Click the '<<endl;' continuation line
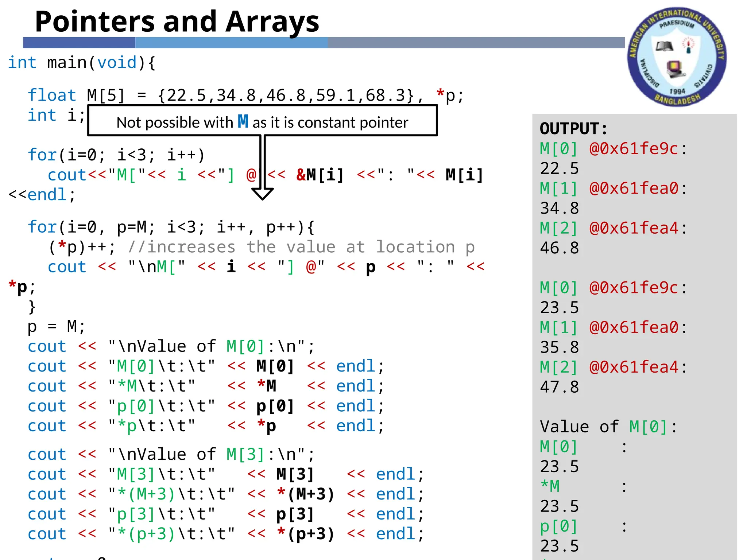Screen dimensions: 747x560 pyautogui.click(x=42, y=195)
